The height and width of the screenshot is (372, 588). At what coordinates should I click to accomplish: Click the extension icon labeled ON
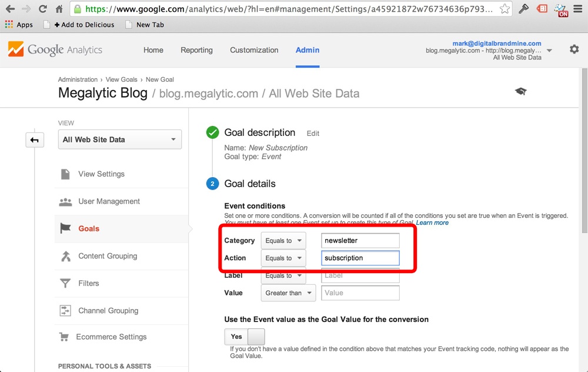[562, 10]
